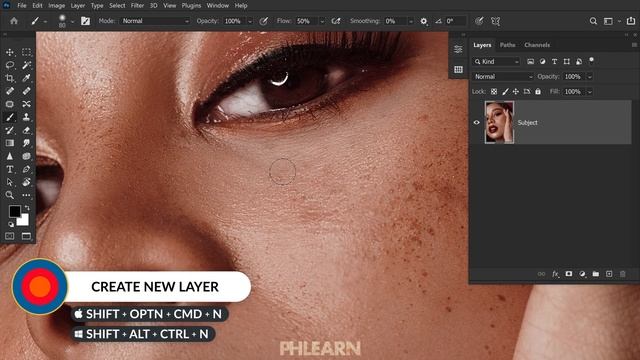The height and width of the screenshot is (360, 640).
Task: Open the Smoothing slider arrow
Action: 411,21
